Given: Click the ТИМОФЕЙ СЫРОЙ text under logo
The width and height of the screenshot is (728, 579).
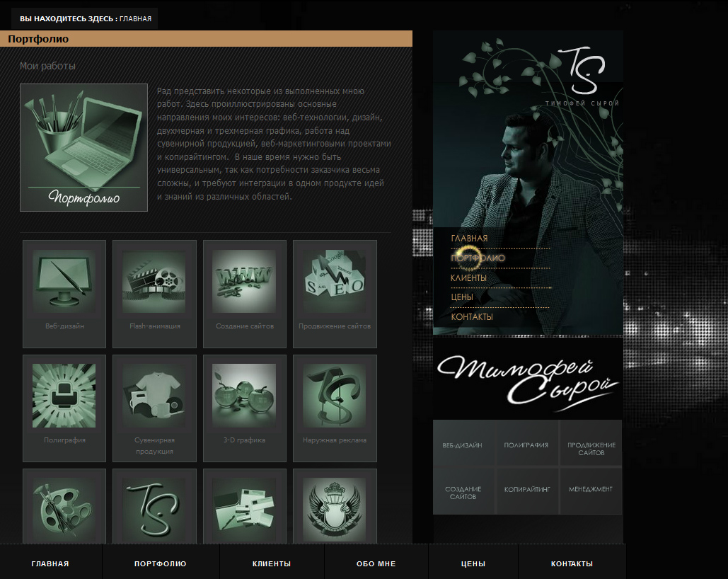Looking at the screenshot, I should coord(582,103).
